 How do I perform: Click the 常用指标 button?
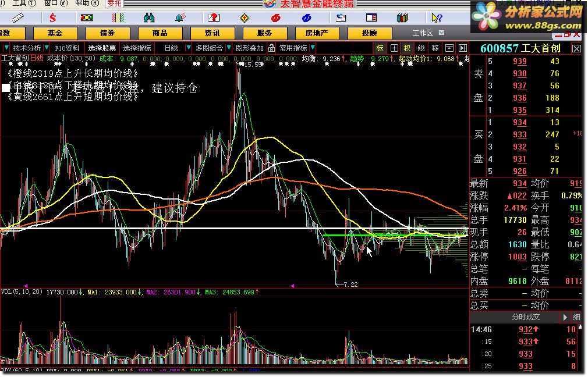[293, 48]
